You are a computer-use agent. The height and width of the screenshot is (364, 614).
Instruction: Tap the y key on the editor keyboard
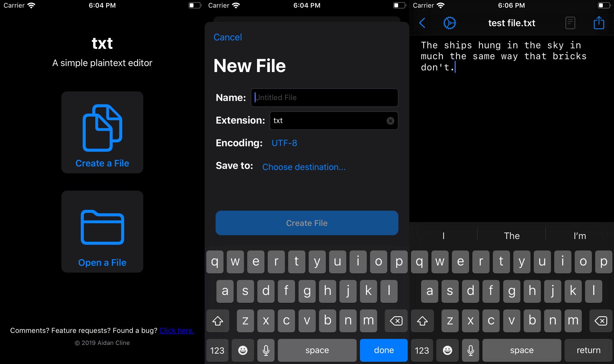tap(522, 262)
